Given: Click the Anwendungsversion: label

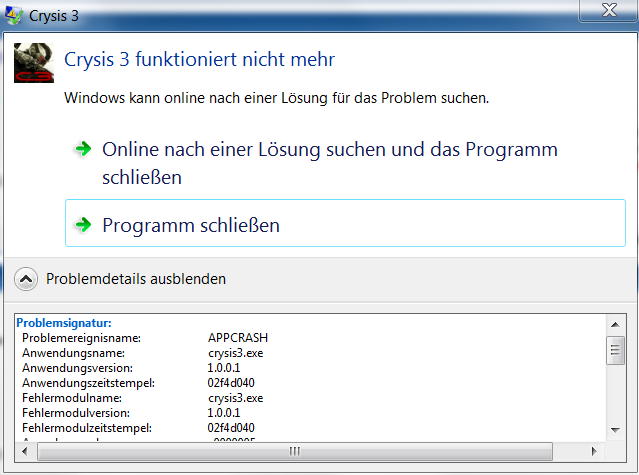Looking at the screenshot, I should (x=77, y=368).
